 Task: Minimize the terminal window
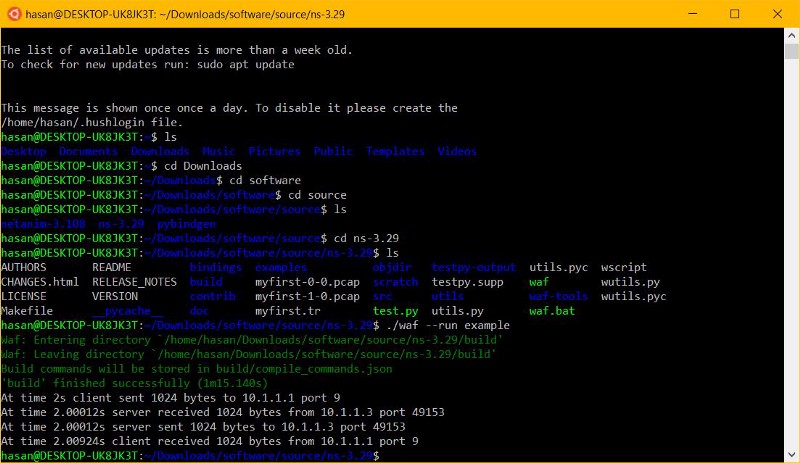pos(688,14)
